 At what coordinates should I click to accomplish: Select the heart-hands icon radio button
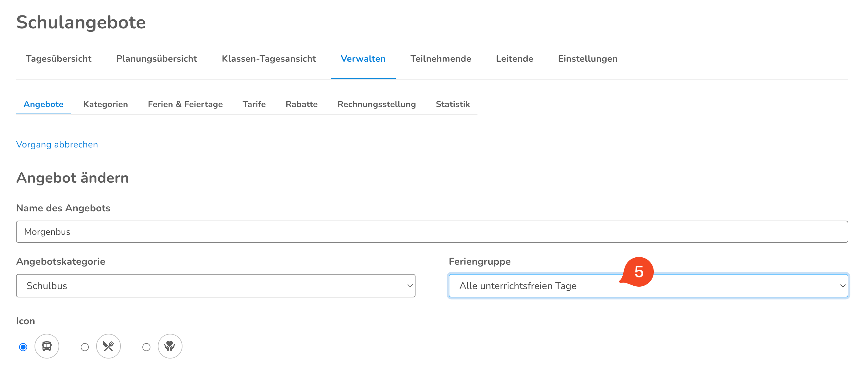(x=146, y=347)
